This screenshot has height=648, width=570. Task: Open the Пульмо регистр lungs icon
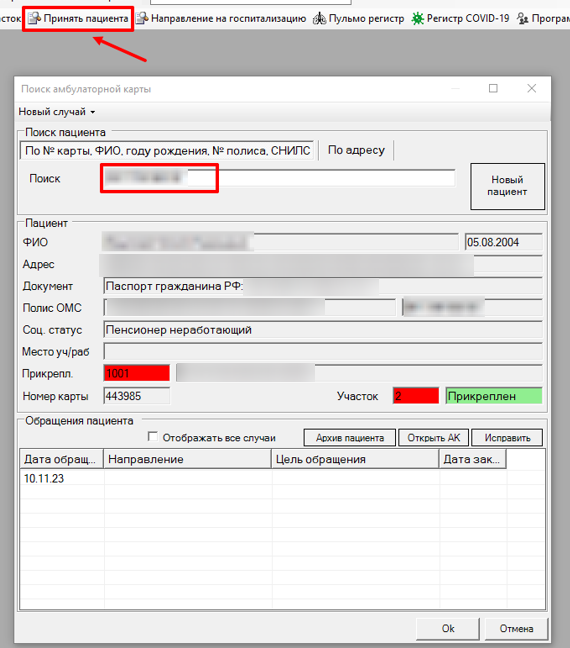319,19
